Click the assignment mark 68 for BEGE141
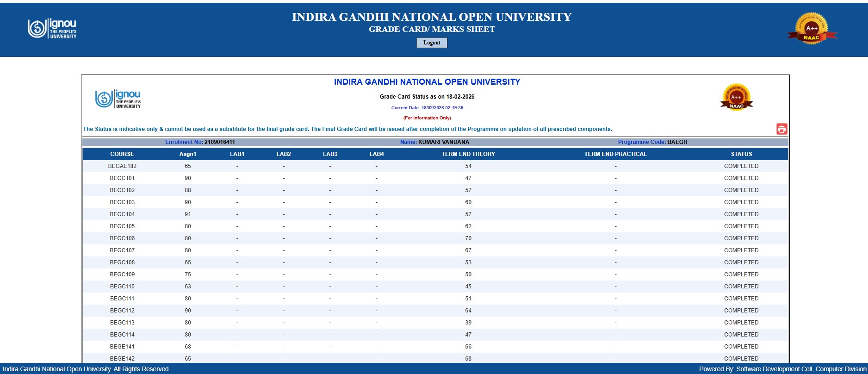 tap(188, 347)
